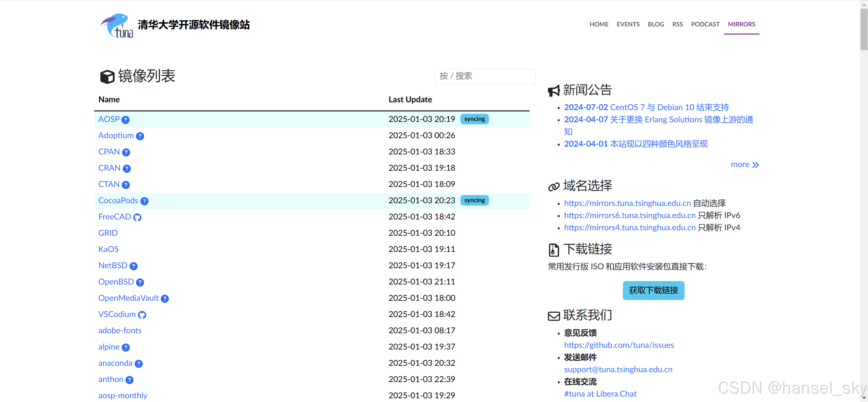868x402 pixels.
Task: Go to the BLOG menu item
Action: [656, 24]
